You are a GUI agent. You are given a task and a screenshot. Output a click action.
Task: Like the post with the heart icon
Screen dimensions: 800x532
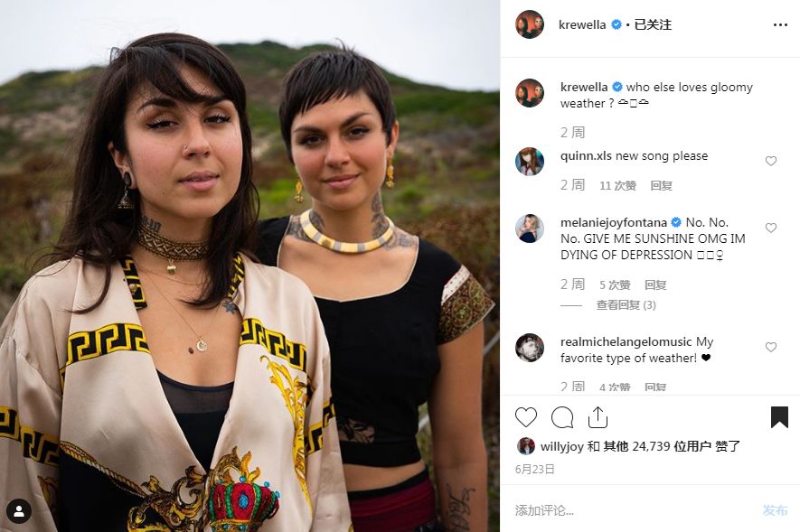[x=526, y=417]
